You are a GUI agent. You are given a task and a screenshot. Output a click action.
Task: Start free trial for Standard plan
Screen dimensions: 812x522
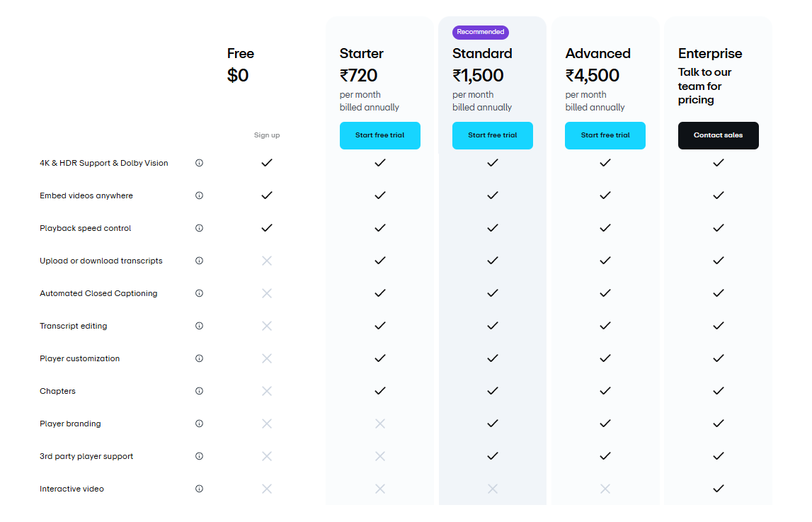493,136
